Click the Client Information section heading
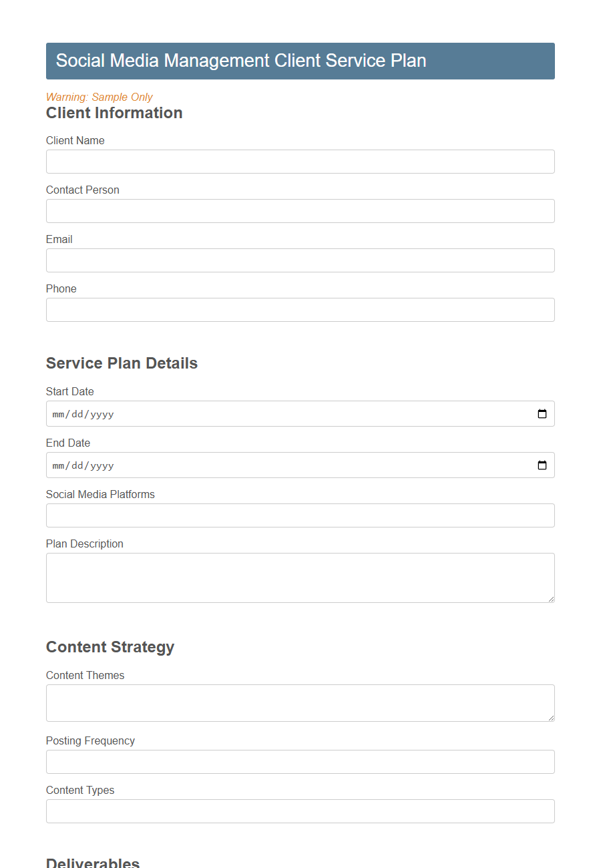Image resolution: width=601 pixels, height=868 pixels. (114, 113)
